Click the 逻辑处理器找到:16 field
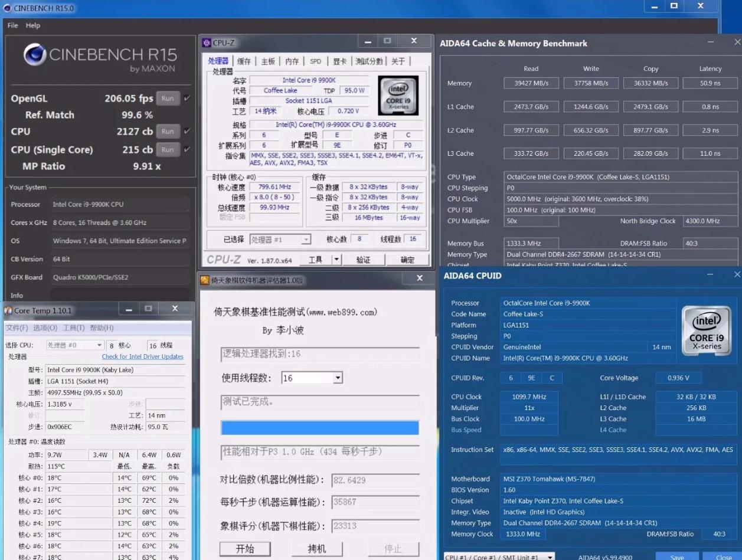 tap(320, 354)
